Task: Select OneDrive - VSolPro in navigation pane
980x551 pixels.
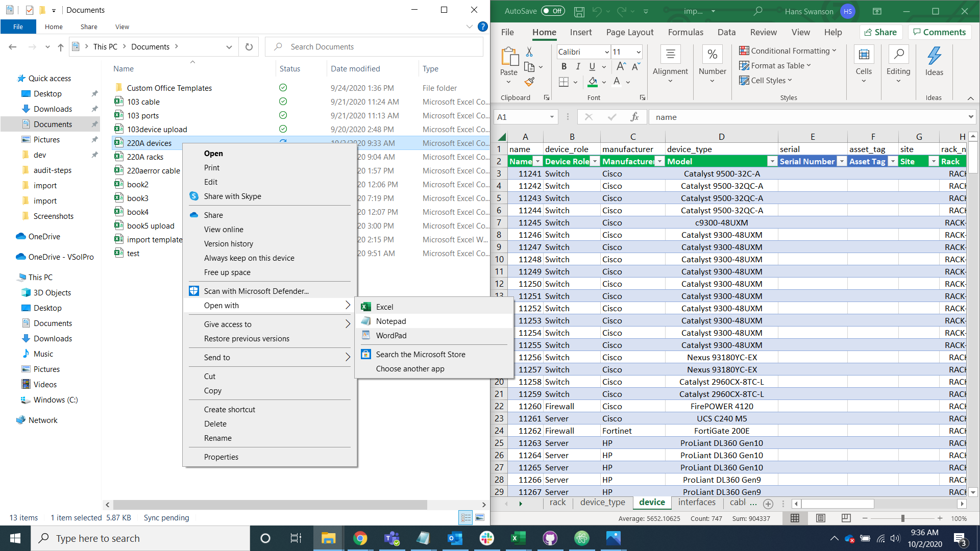Action: [61, 257]
